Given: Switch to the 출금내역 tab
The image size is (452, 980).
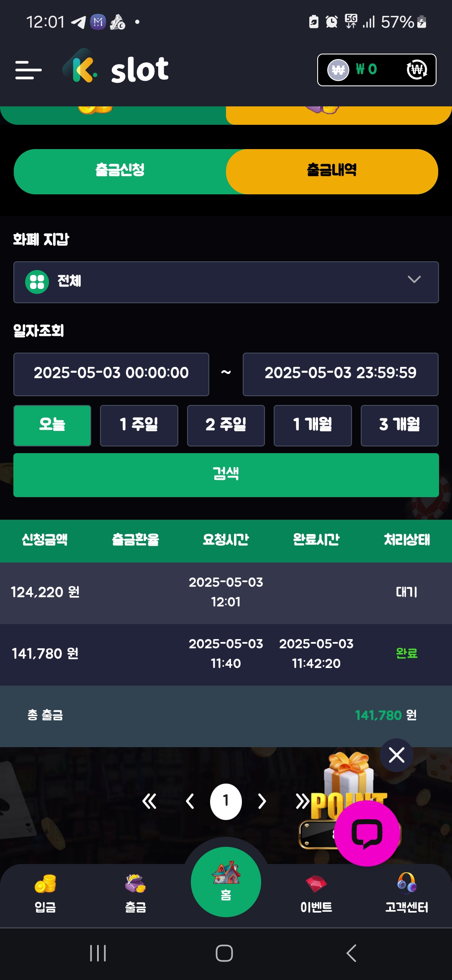Looking at the screenshot, I should click(x=332, y=171).
